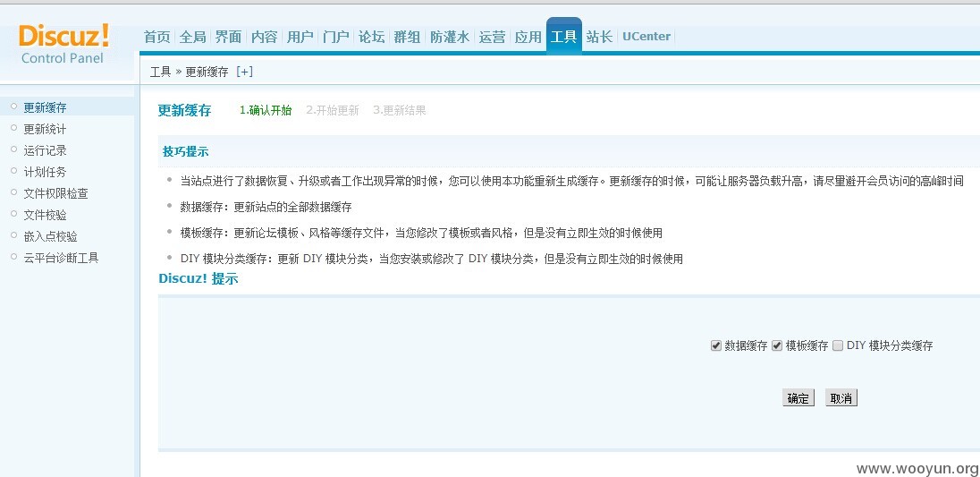Open the 用户 tab
Image resolution: width=980 pixels, height=477 pixels.
tap(300, 37)
